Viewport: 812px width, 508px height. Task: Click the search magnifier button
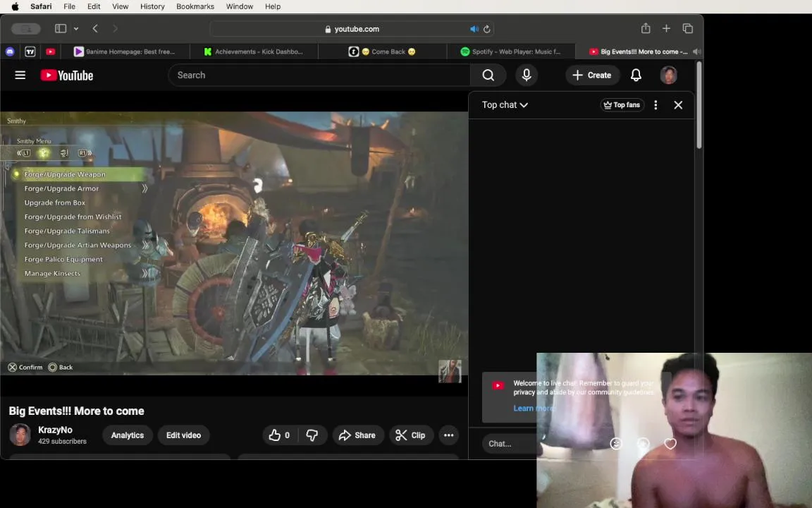(488, 75)
